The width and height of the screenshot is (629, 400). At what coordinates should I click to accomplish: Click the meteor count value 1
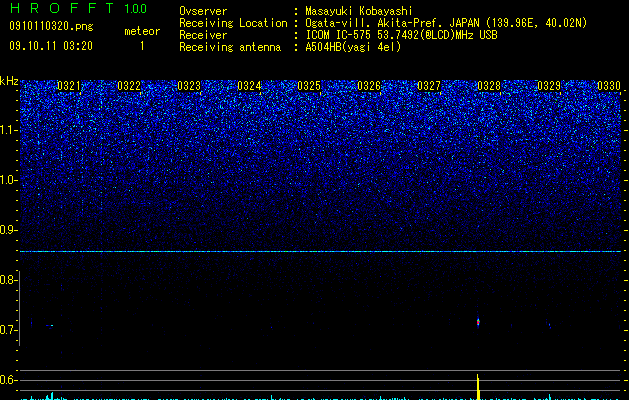[x=142, y=46]
